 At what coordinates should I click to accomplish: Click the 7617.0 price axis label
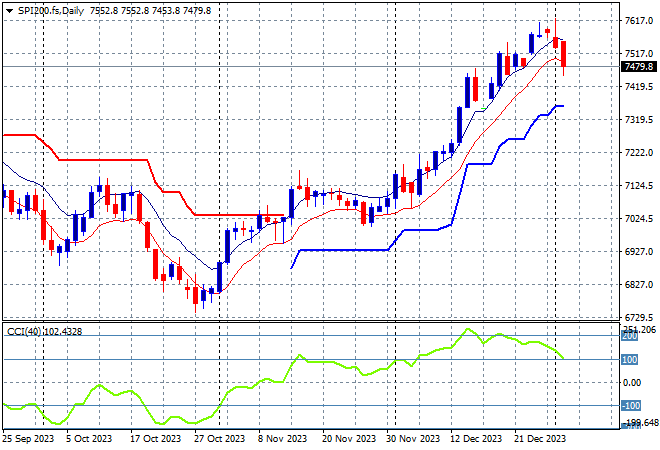pyautogui.click(x=637, y=21)
